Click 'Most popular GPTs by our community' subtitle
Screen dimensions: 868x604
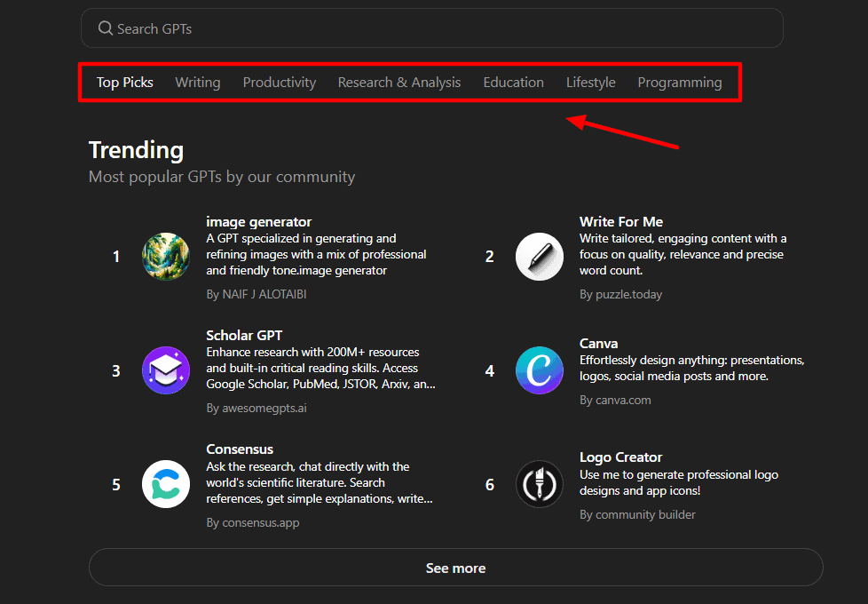[x=221, y=177]
